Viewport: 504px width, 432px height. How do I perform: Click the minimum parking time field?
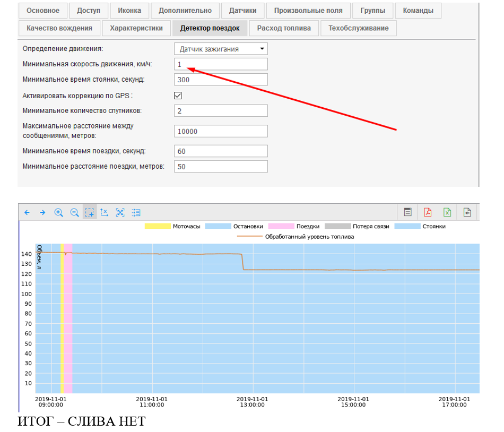pos(221,80)
